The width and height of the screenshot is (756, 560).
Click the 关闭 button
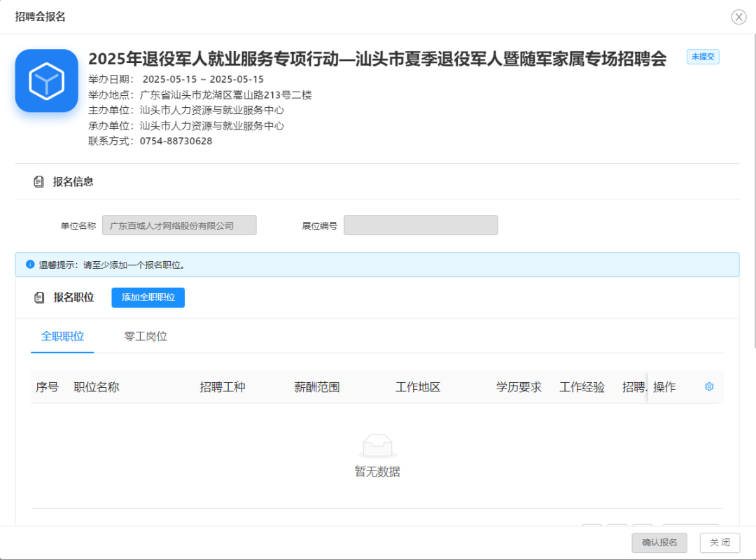pos(720,542)
